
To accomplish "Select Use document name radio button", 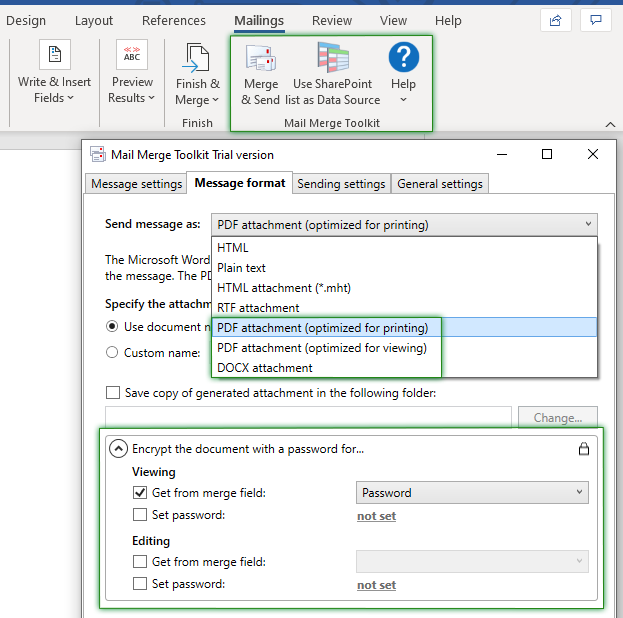I will coord(112,326).
